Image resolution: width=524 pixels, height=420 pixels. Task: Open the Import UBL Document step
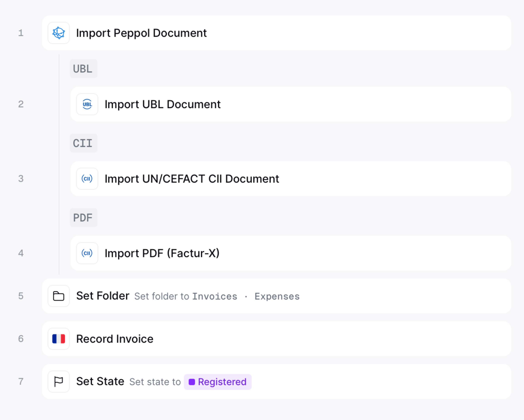291,104
